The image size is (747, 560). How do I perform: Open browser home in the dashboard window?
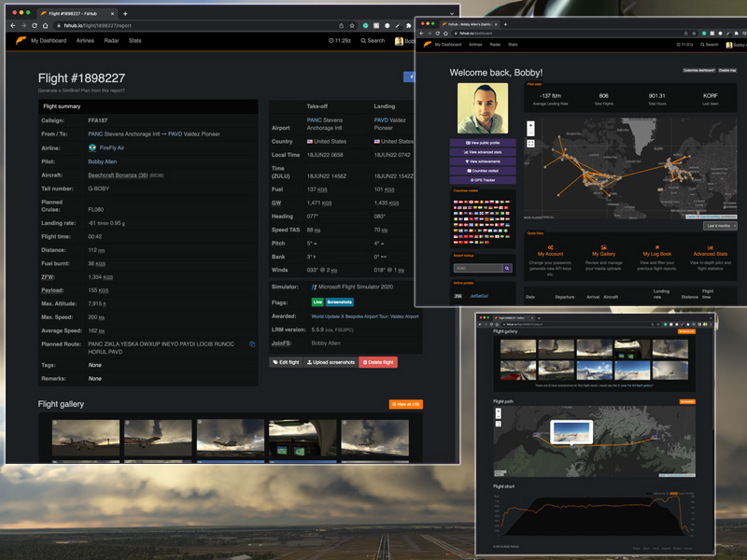[445, 34]
